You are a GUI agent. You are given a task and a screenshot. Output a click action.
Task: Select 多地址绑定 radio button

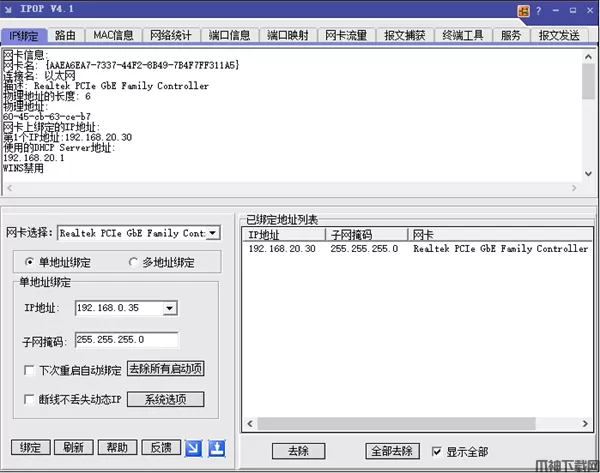pyautogui.click(x=133, y=262)
